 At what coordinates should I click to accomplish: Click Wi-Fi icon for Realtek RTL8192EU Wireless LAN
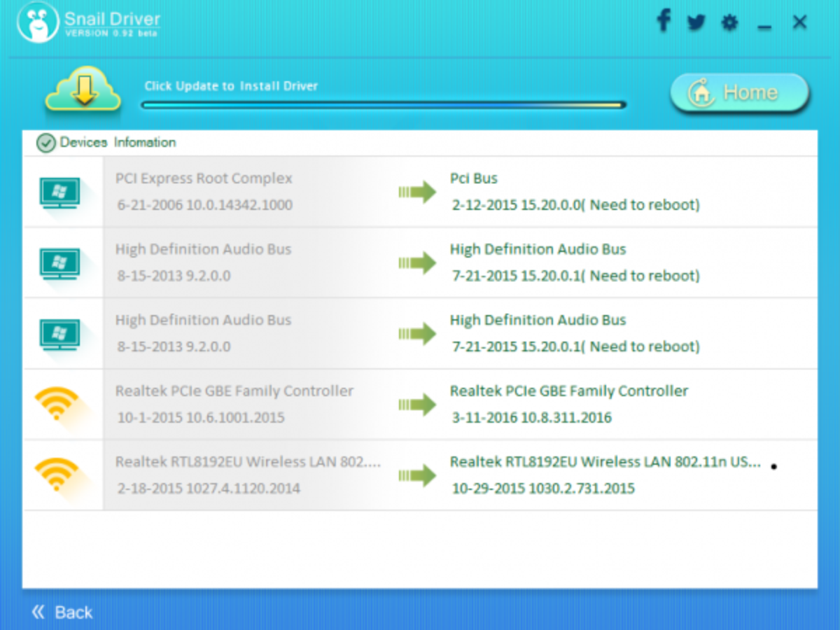pos(57,475)
